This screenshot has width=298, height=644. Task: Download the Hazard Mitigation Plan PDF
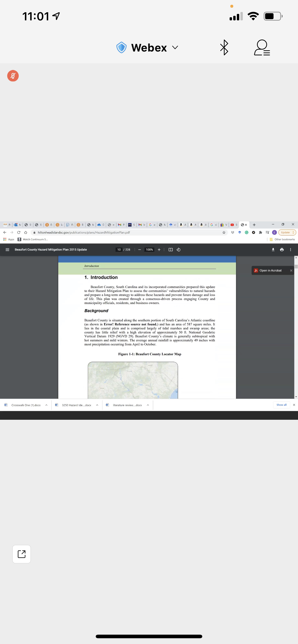273,249
